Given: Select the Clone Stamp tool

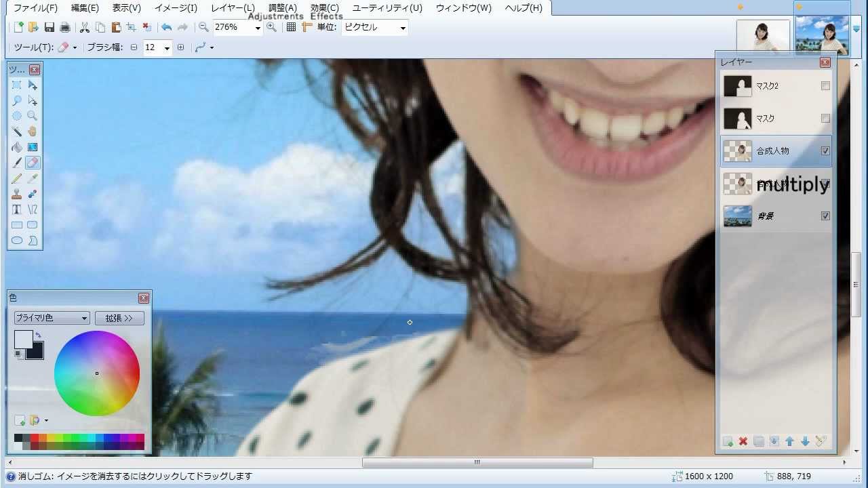Looking at the screenshot, I should click(17, 194).
